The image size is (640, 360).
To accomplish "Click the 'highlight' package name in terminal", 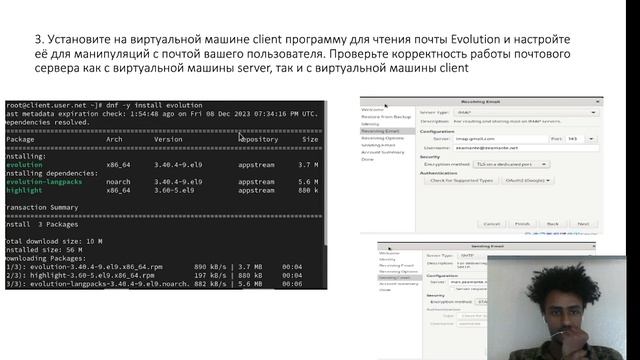I will tap(24, 190).
